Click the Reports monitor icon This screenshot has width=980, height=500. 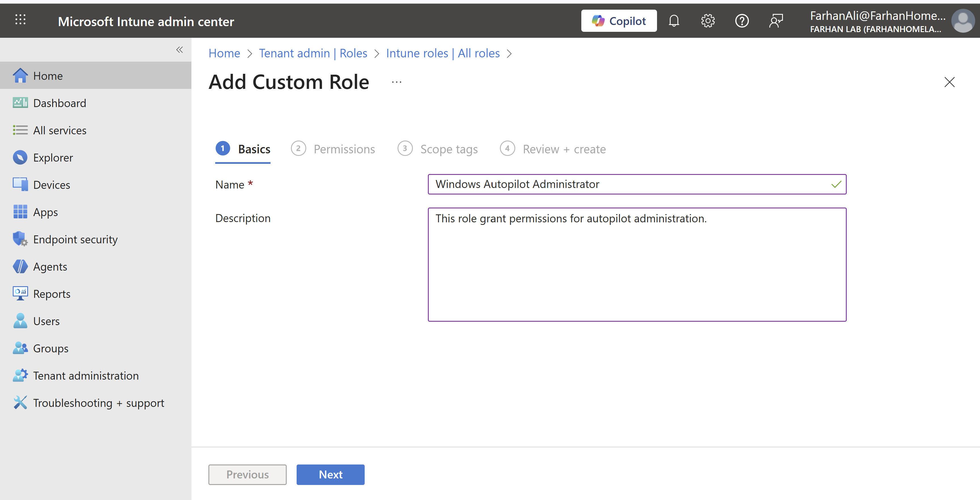click(x=20, y=294)
